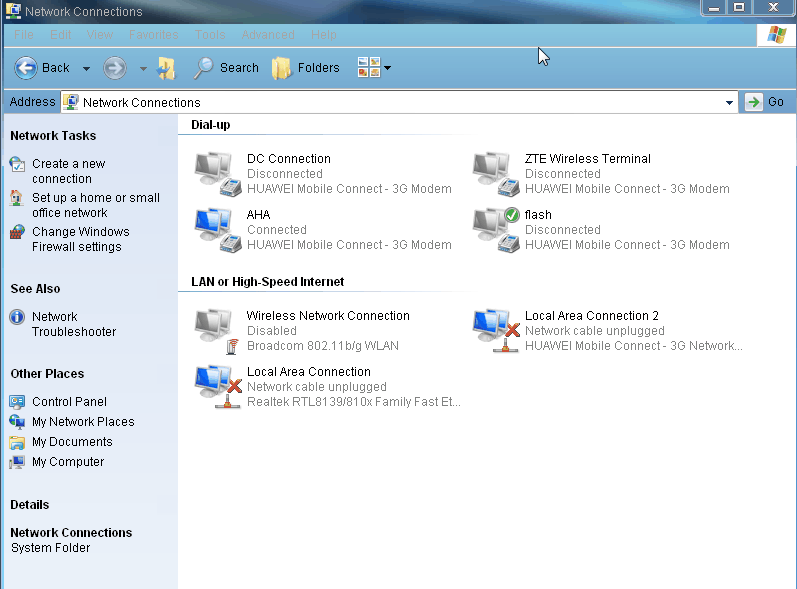Open the Control Panel link
This screenshot has width=797, height=589.
[x=69, y=401]
